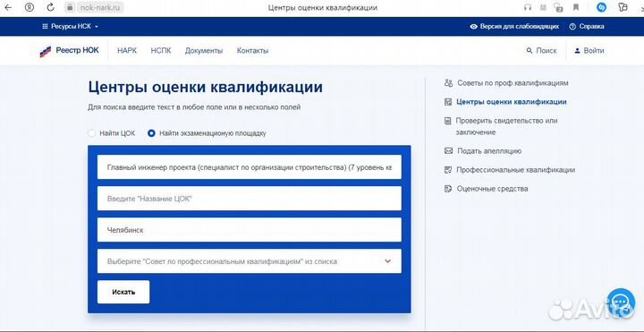Screen dimensions: 644x332
Task: Click the magnifier Поиск icon
Action: point(530,51)
